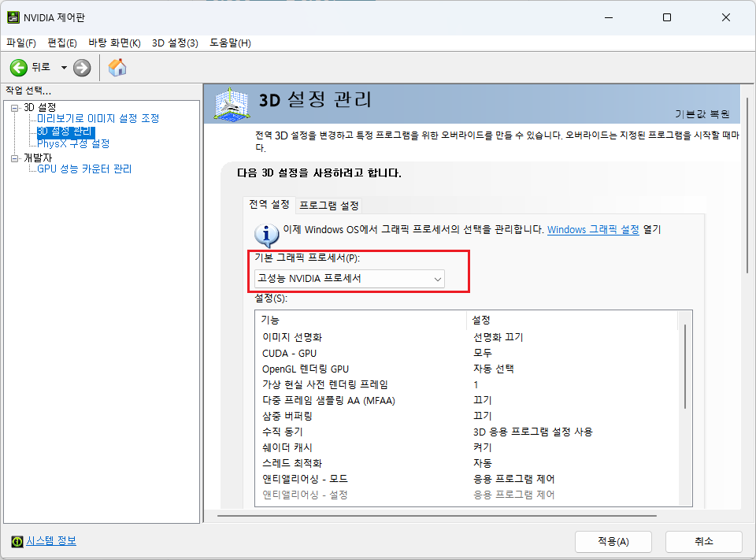Click the grey forward arrow icon
This screenshot has height=560, width=756.
[x=82, y=68]
